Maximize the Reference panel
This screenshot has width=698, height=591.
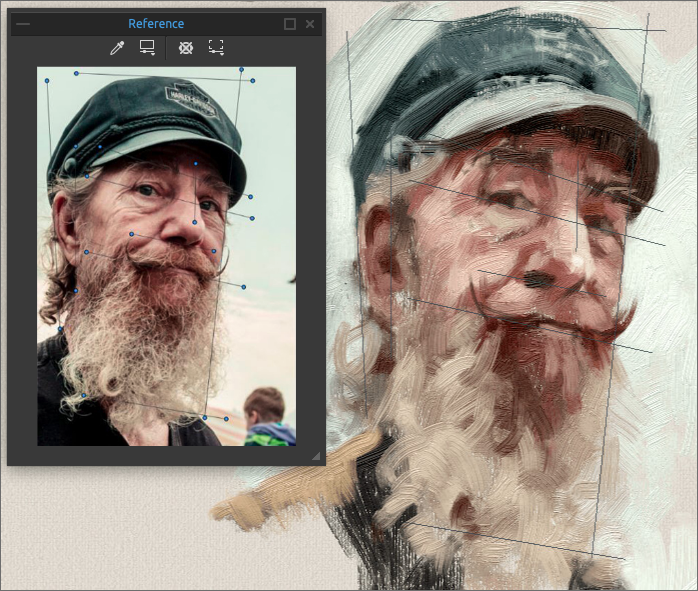tap(290, 24)
